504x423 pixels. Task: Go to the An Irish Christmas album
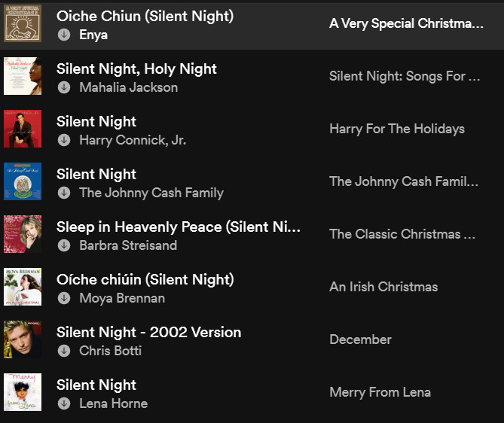click(383, 287)
